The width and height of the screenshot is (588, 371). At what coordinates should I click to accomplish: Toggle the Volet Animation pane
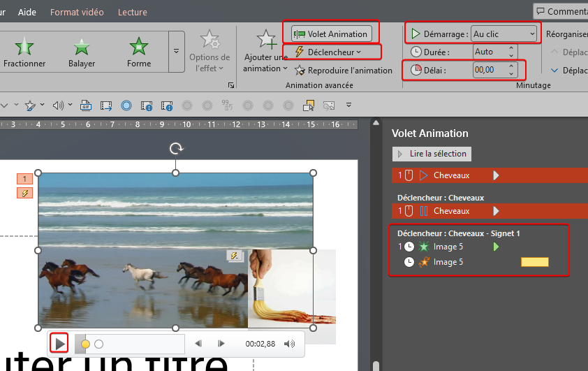(332, 34)
